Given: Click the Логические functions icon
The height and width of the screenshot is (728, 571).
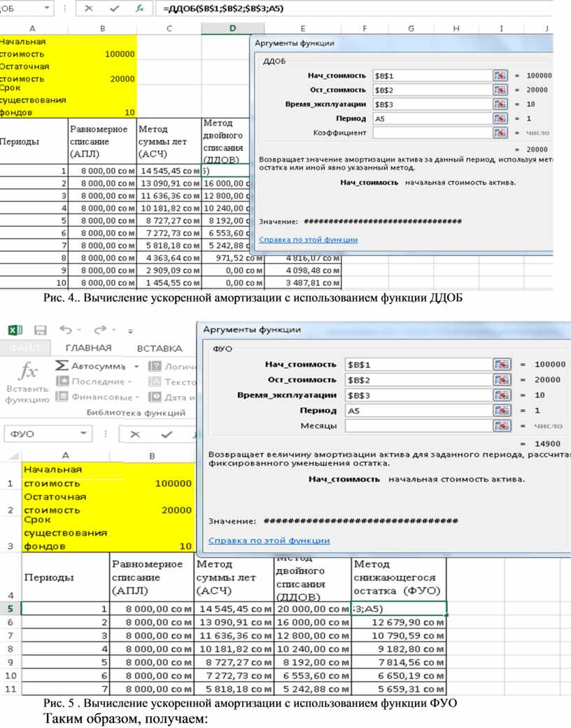Looking at the screenshot, I should point(155,366).
